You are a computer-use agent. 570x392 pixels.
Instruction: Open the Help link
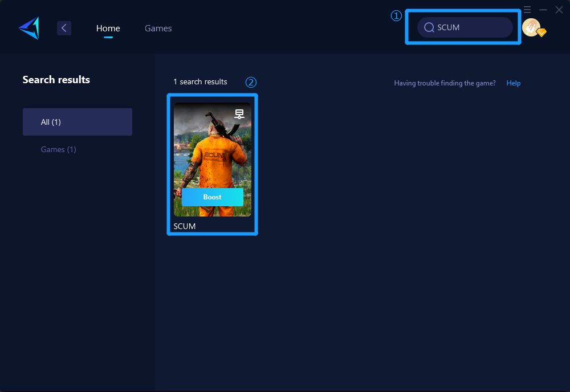pos(514,83)
